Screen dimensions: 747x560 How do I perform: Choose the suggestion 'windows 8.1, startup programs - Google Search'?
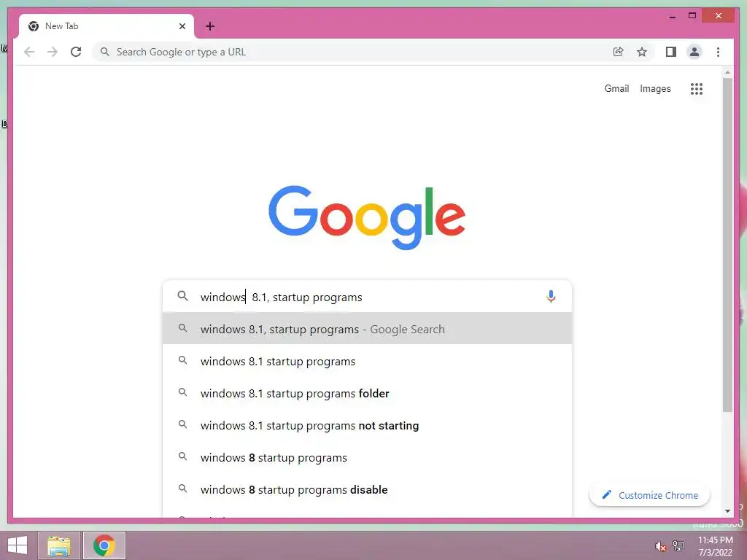coord(367,329)
